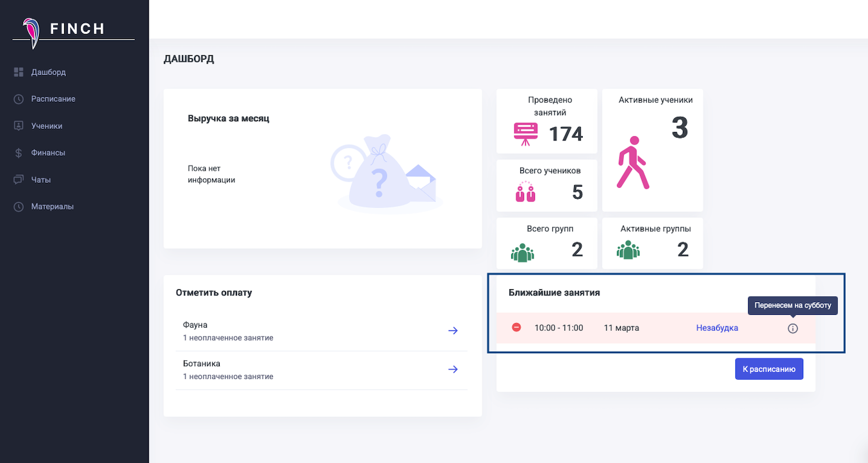Go to Финансы menu item

click(48, 153)
